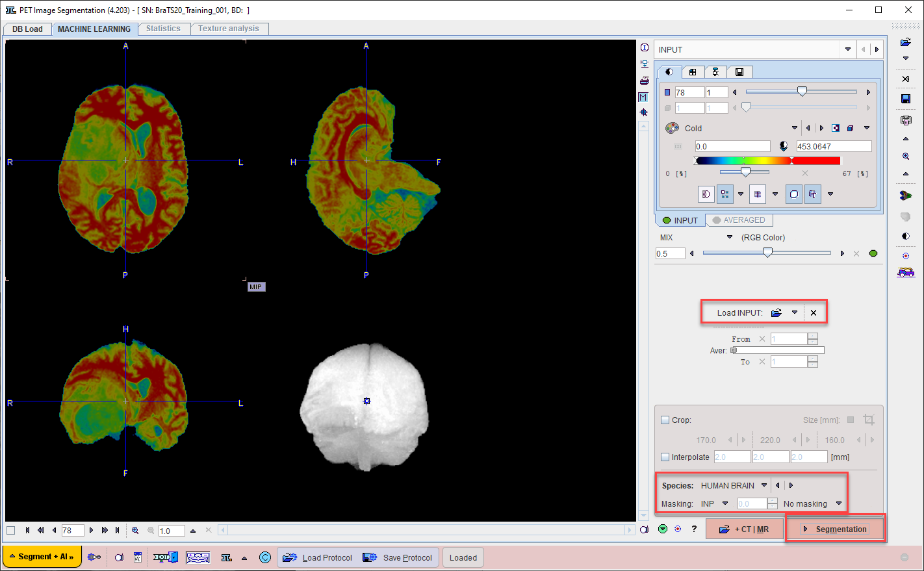Click the auto-scale icon between value fields

pyautogui.click(x=784, y=146)
